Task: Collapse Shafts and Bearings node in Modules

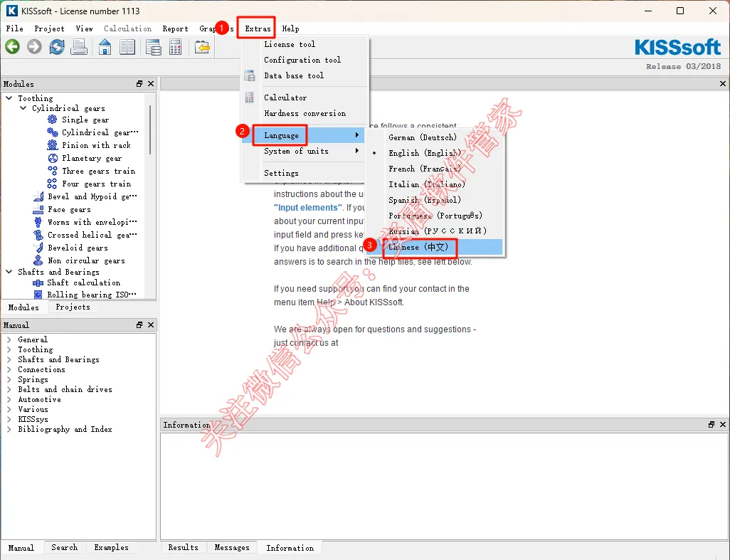Action: pos(9,271)
